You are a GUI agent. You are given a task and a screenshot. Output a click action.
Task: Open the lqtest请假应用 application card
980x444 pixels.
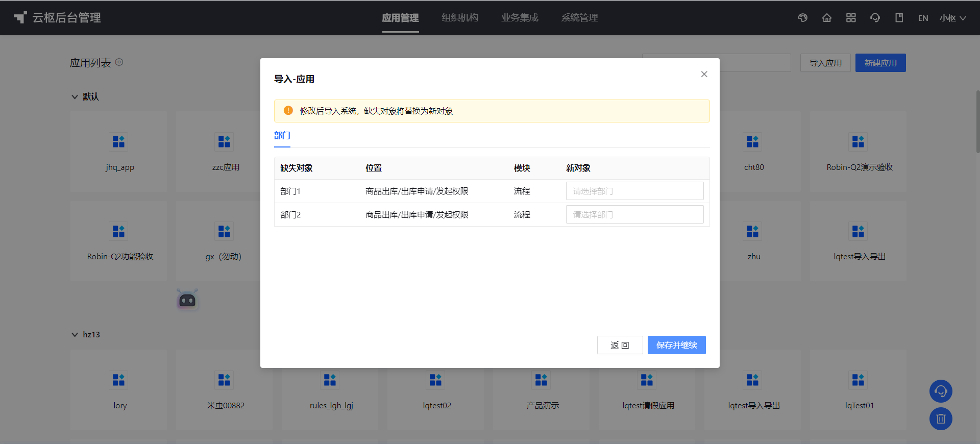tap(647, 390)
